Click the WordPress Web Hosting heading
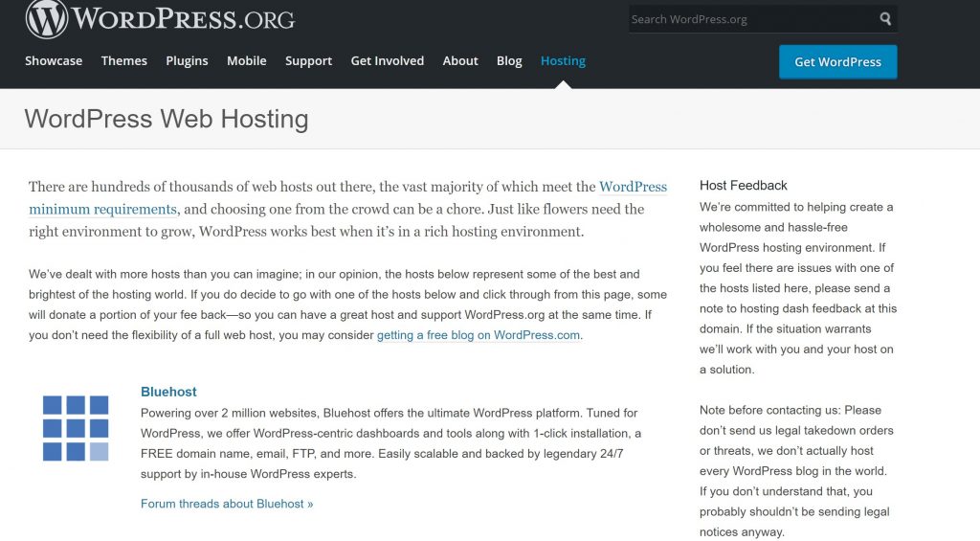 click(x=167, y=119)
